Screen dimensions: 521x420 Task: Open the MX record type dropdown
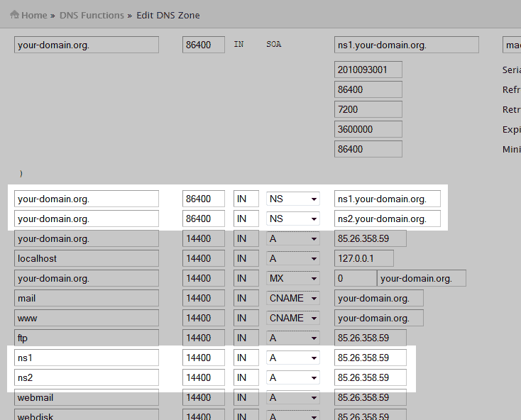point(293,278)
